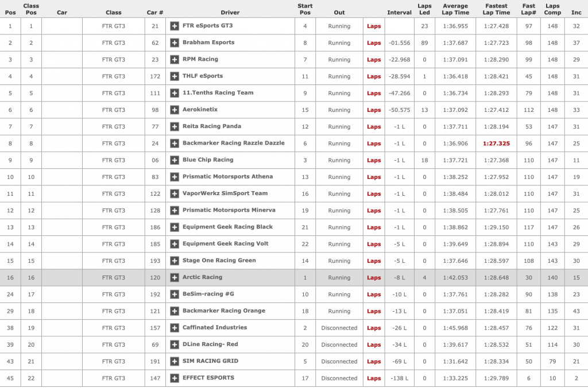
Task: Expand the FTR eSports GT3 plus icon
Action: click(175, 26)
